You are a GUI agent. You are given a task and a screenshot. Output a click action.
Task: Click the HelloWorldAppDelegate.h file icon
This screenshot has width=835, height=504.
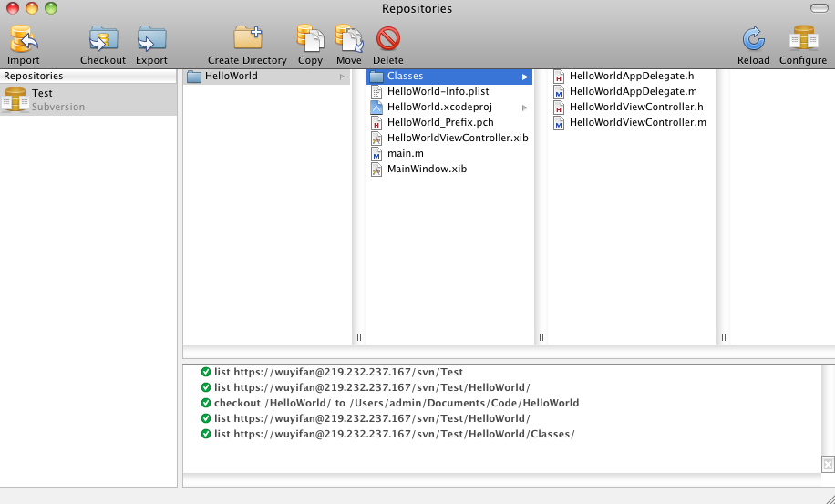pos(559,77)
